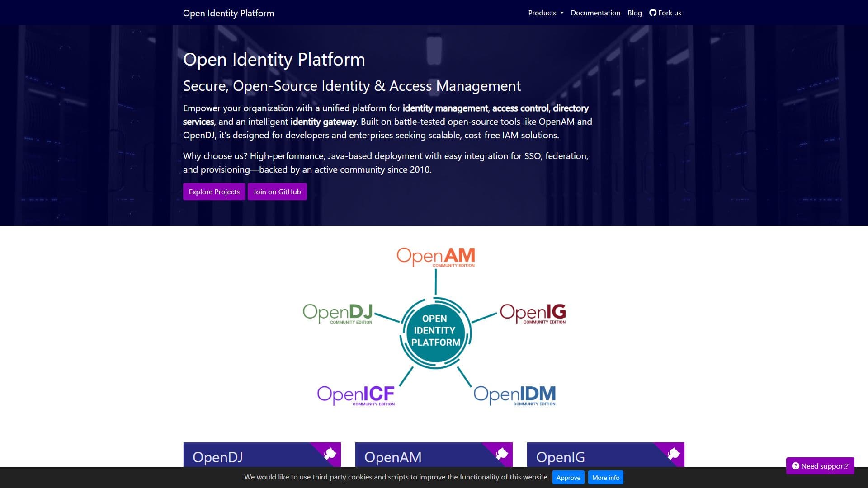Click the GitHub icon beside Fork us
Screen dimensions: 868x488
tap(652, 13)
